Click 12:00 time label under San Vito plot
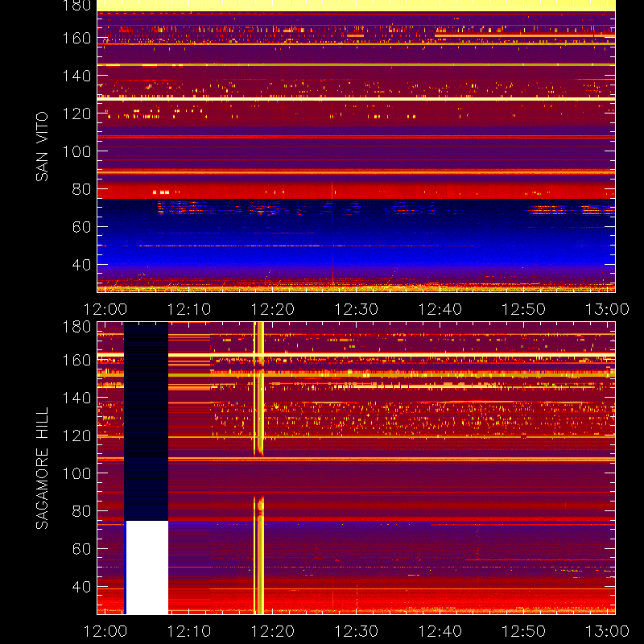Screen dimensions: 644x644 point(105,309)
